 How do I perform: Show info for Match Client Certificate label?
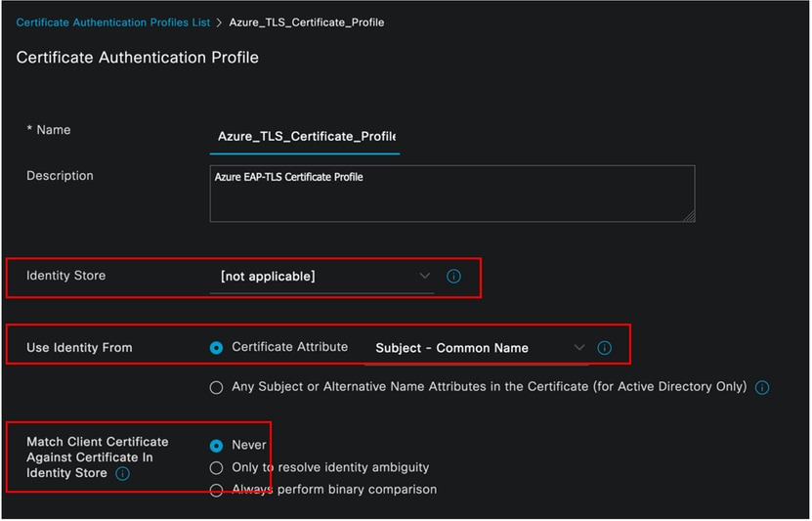(x=123, y=473)
